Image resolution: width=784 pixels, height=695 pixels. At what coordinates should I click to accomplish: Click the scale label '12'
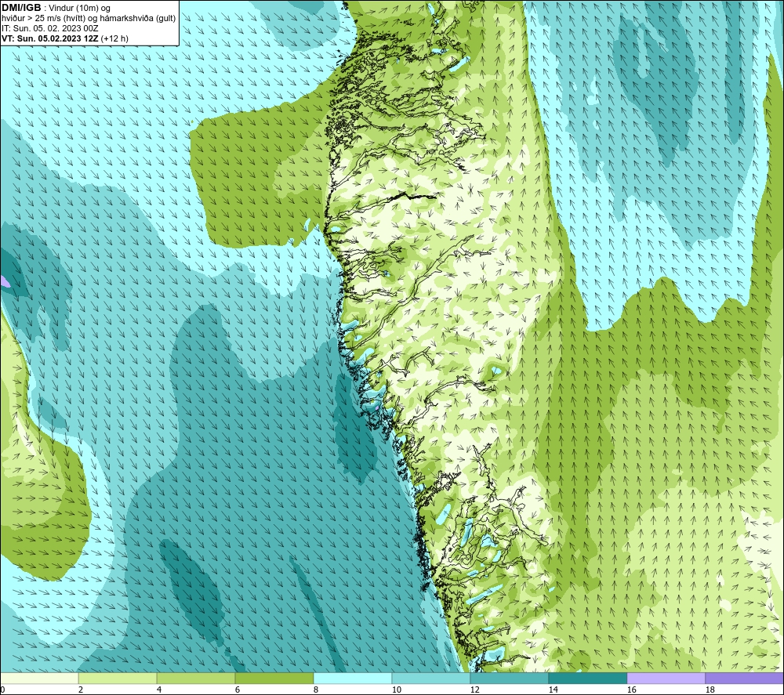[x=474, y=690]
